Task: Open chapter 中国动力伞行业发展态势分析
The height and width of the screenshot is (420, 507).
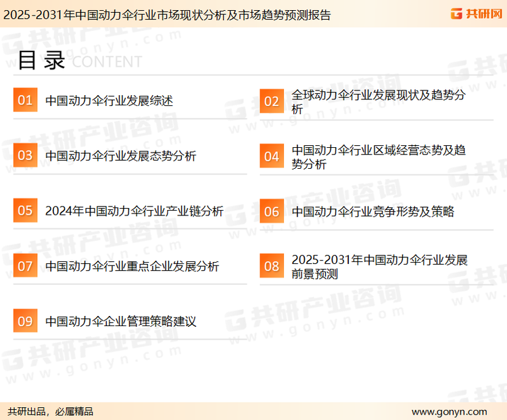Action: [x=120, y=156]
